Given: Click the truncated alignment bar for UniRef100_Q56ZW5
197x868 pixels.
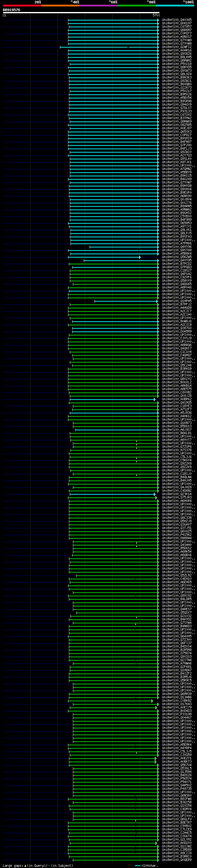Looking at the screenshot, I should coord(104,257).
